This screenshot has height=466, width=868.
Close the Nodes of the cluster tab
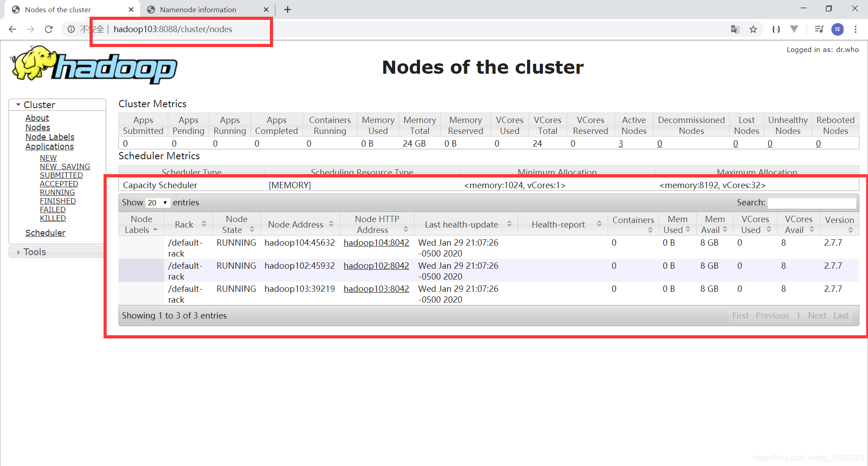[x=131, y=10]
